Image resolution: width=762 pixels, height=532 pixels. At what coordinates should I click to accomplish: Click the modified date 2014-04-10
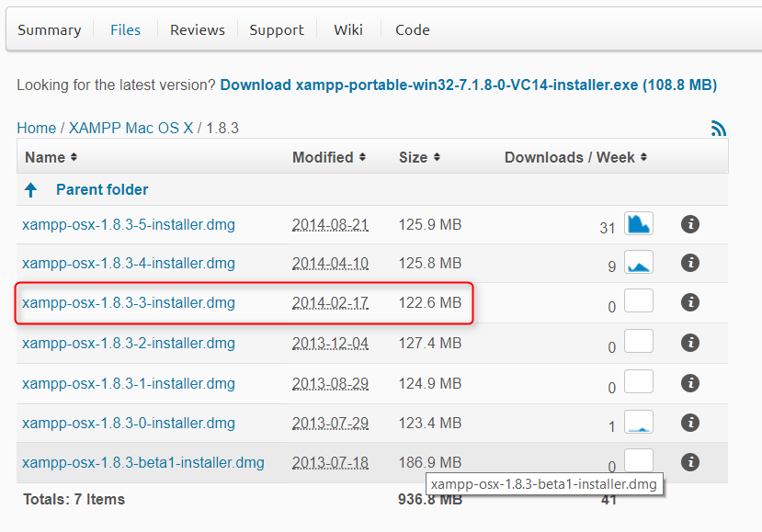tap(330, 263)
